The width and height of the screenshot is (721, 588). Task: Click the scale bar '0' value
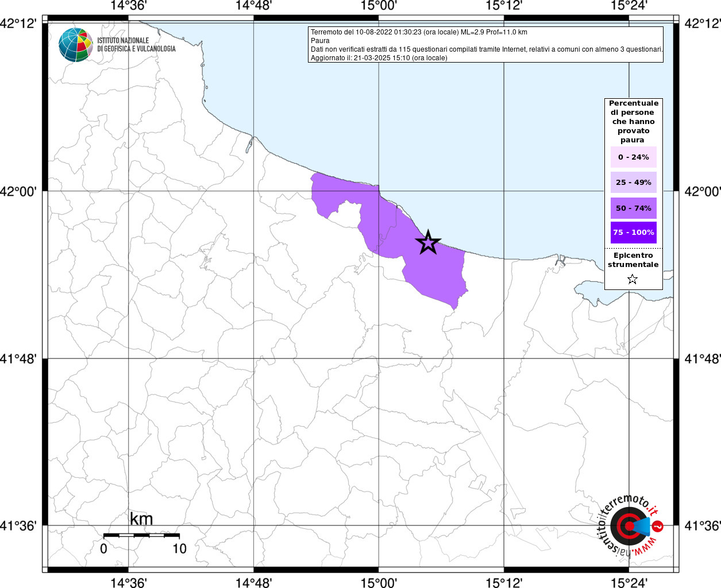pyautogui.click(x=103, y=548)
